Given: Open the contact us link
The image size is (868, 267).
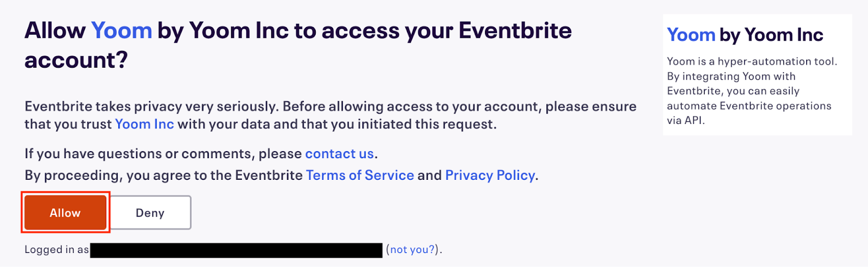Looking at the screenshot, I should 339,154.
